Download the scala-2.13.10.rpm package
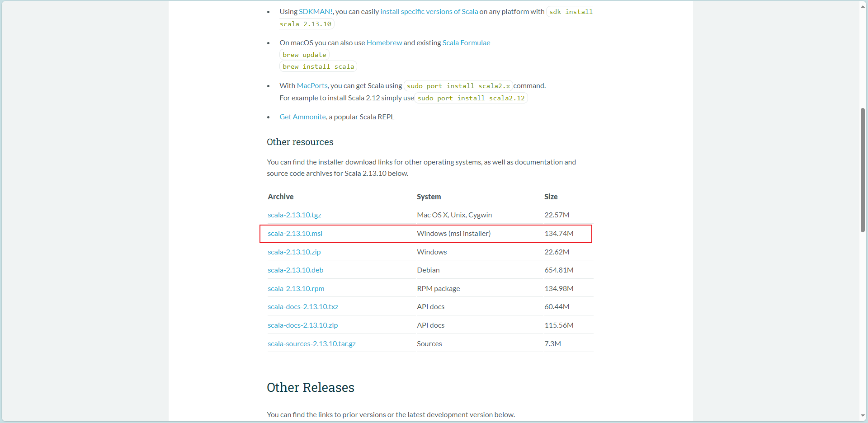Viewport: 868px width, 423px height. point(296,289)
